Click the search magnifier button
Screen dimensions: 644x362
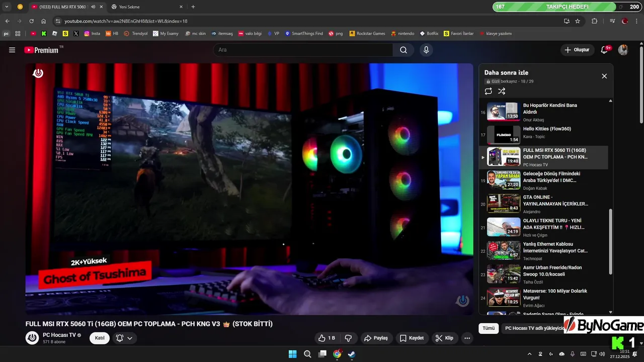coord(404,50)
